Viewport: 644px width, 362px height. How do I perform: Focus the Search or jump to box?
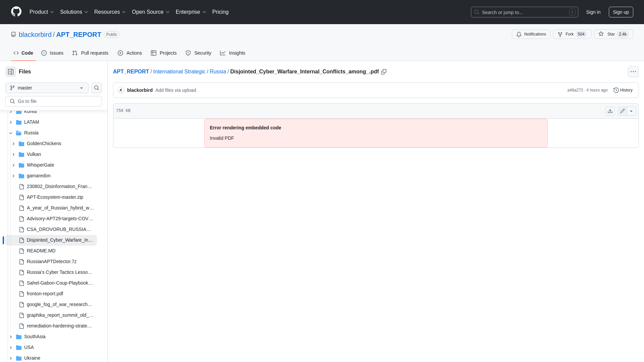(524, 12)
